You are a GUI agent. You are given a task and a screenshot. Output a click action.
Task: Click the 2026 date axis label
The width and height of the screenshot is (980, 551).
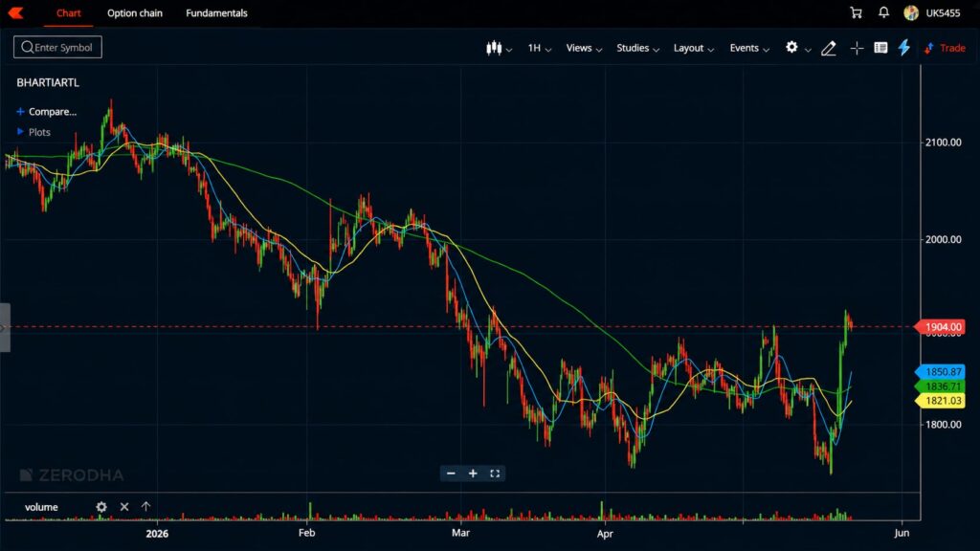pos(157,533)
